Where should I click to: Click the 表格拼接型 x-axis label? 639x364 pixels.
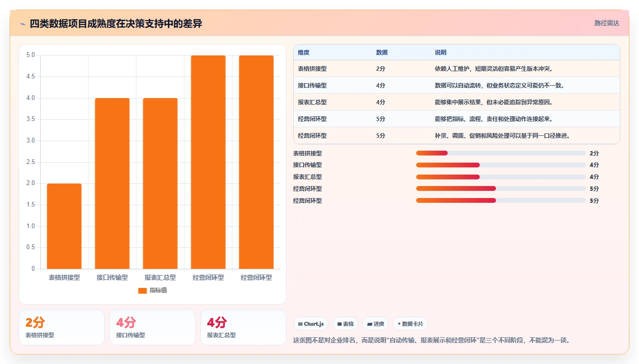tap(64, 277)
